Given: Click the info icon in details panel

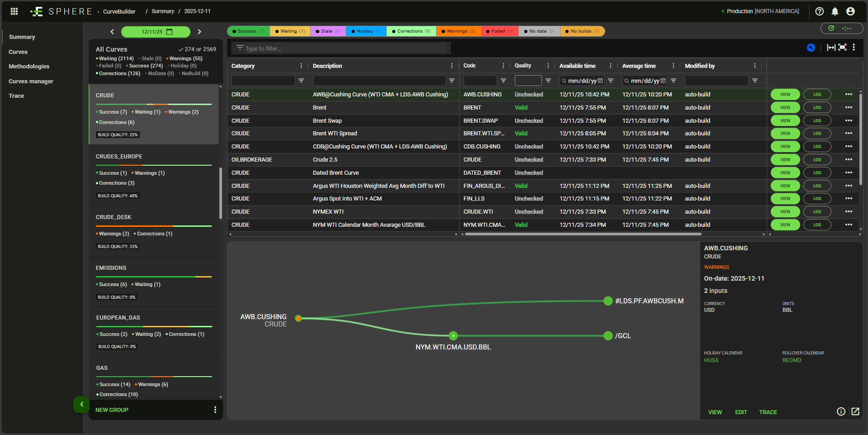Looking at the screenshot, I should click(x=841, y=411).
